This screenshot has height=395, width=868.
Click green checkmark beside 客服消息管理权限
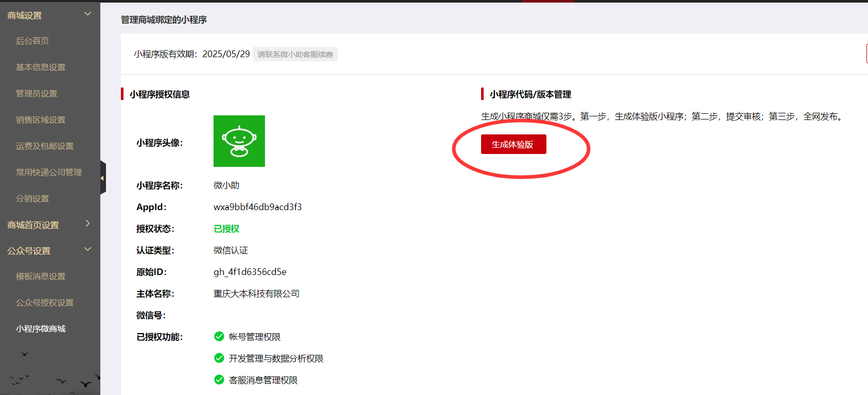point(219,380)
